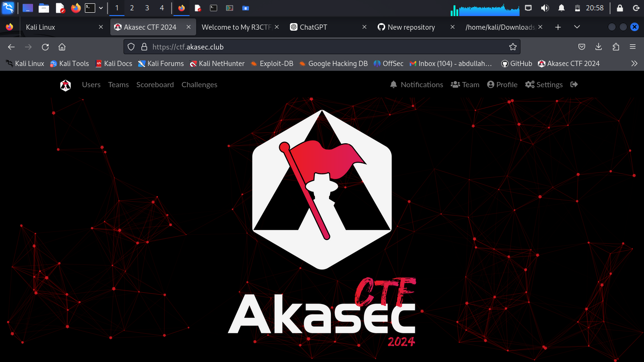Switch to the /home/kali/Downloads tab
Screen dimensions: 644x362
pos(504,27)
